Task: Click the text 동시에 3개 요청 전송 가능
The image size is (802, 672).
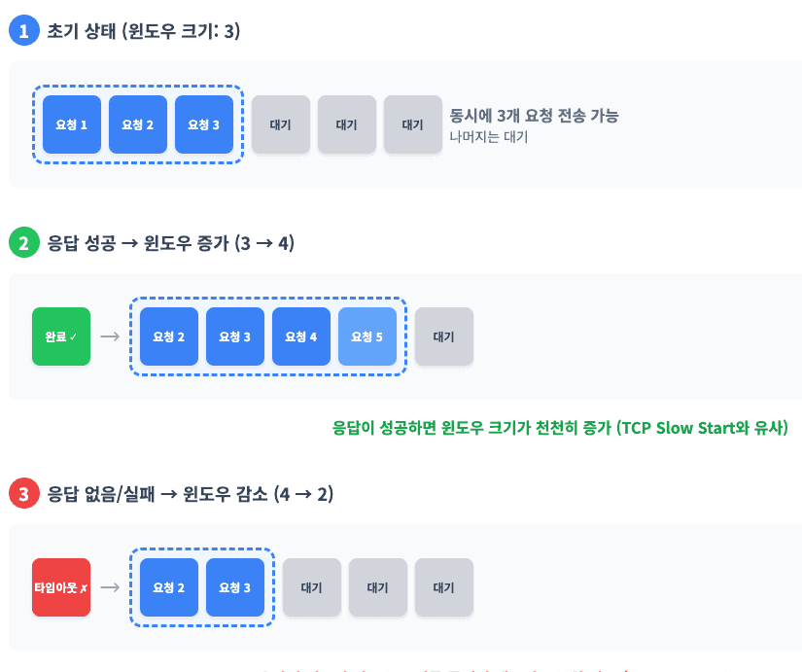Action: click(534, 116)
